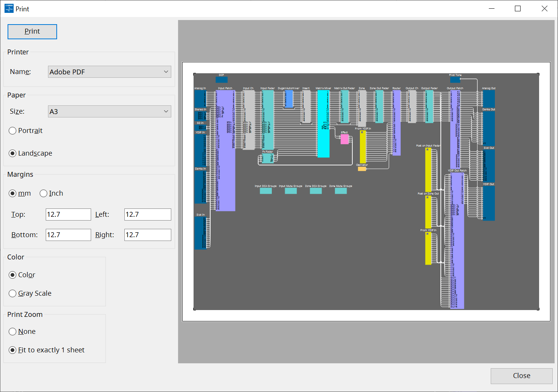
Task: Click the Top margin input field
Action: (68, 215)
